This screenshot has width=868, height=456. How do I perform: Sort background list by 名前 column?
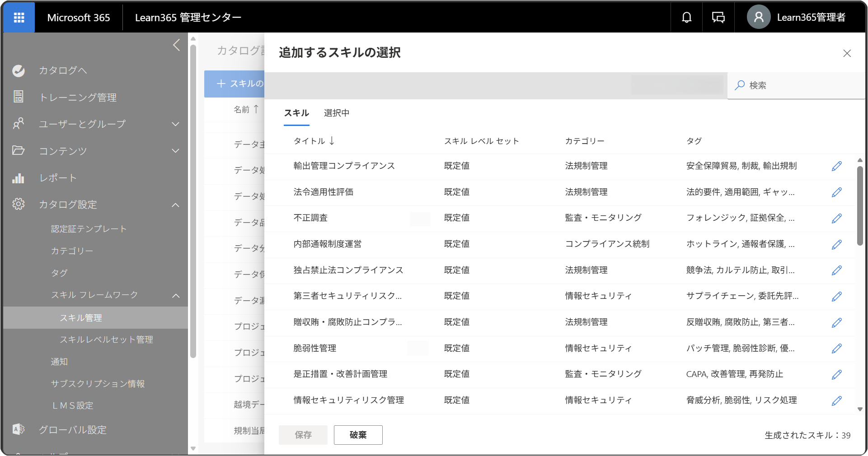pyautogui.click(x=246, y=109)
